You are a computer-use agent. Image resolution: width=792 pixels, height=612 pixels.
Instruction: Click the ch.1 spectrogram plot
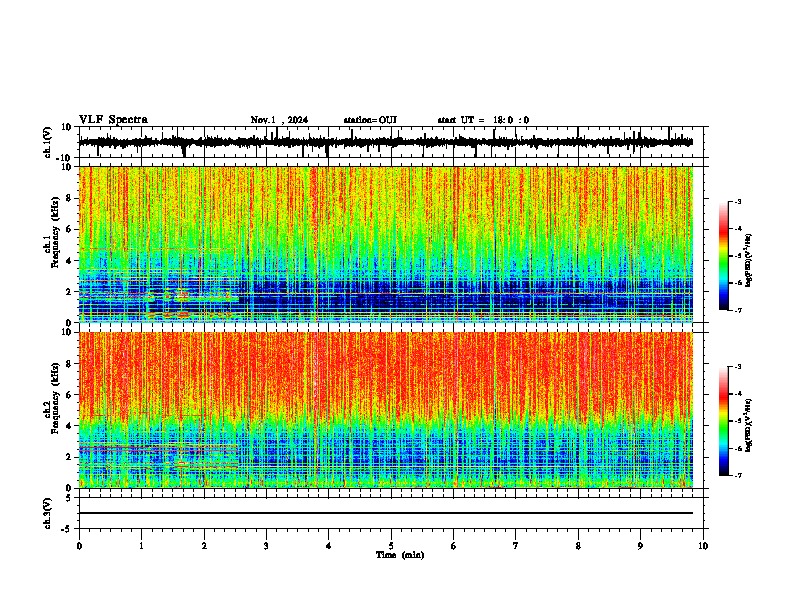(x=386, y=244)
